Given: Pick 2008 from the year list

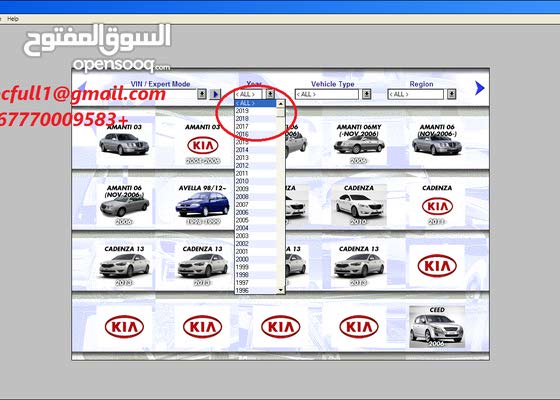Looking at the screenshot, I should 255,197.
